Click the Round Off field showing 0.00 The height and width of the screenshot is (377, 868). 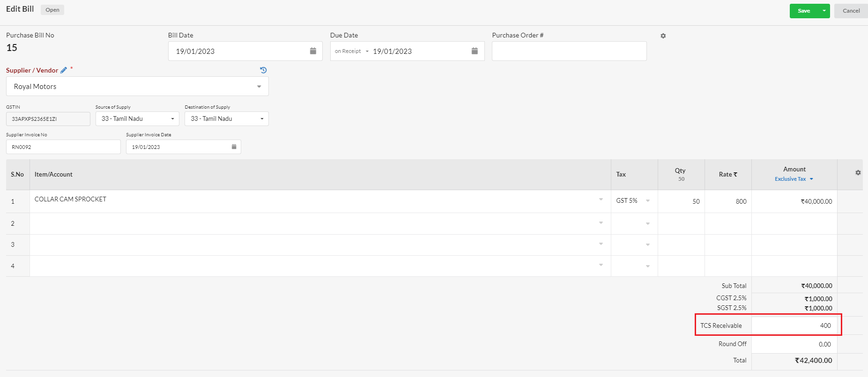pos(794,344)
